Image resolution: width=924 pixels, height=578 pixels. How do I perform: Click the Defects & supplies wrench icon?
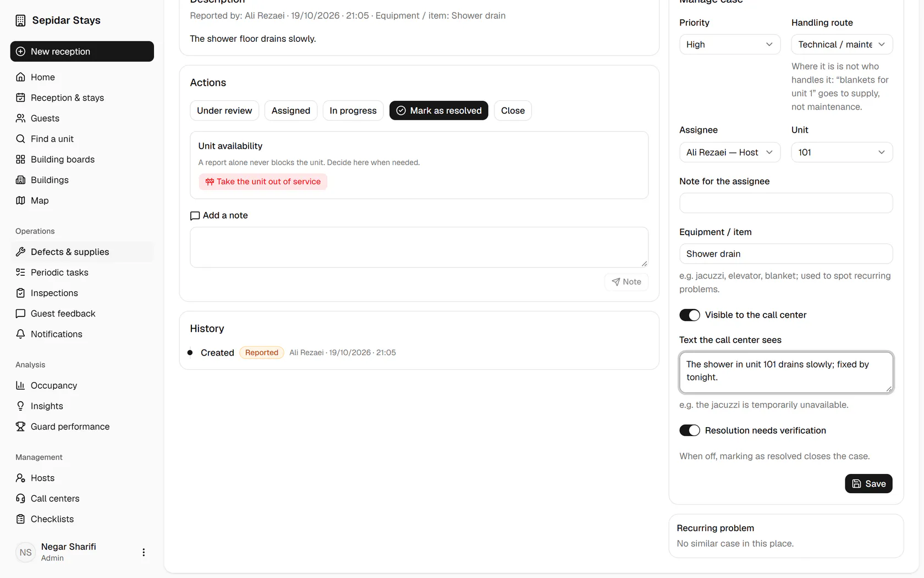(x=20, y=252)
